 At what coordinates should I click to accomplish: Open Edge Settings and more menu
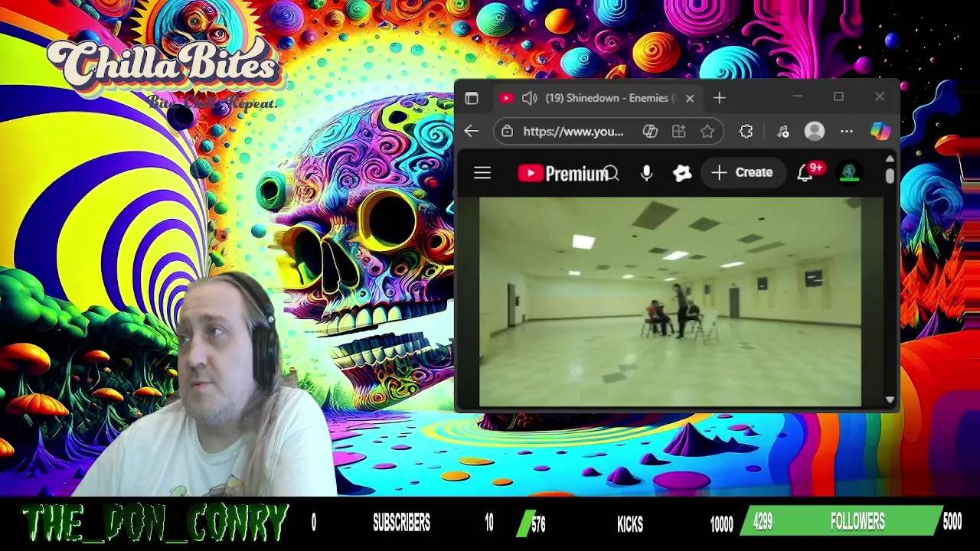pyautogui.click(x=847, y=132)
